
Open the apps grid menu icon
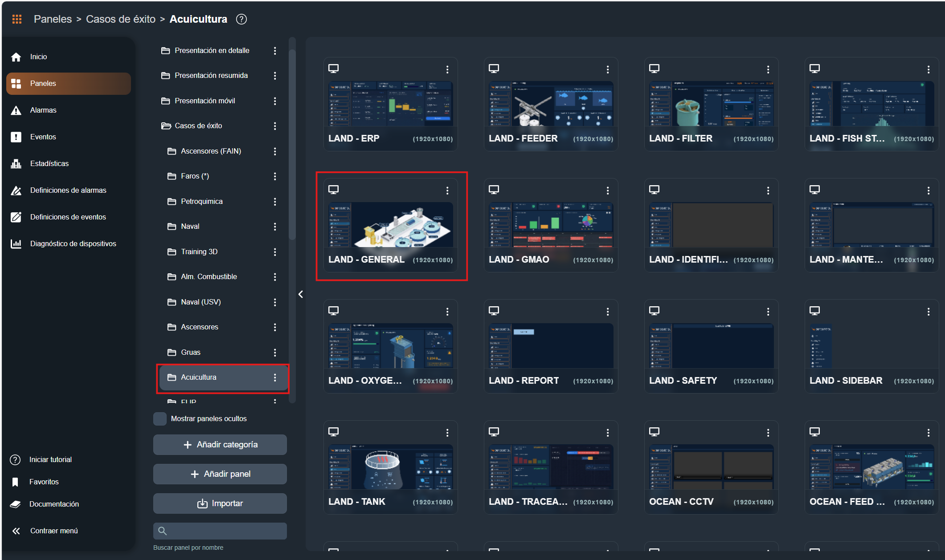[x=17, y=19]
